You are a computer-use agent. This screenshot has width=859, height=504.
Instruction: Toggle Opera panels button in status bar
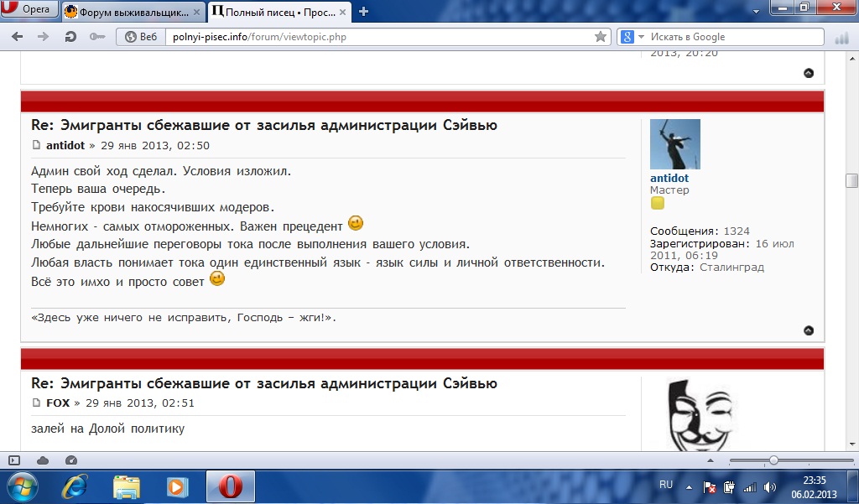click(x=15, y=460)
